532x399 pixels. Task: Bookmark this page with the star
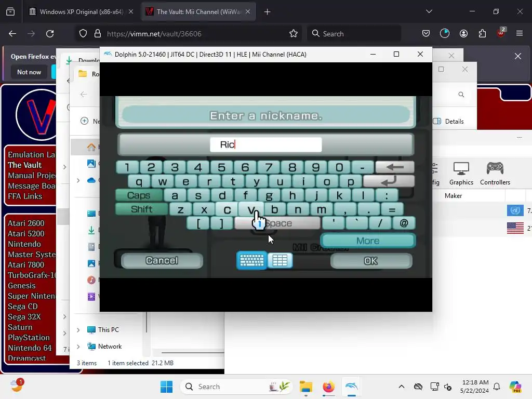[x=294, y=34]
